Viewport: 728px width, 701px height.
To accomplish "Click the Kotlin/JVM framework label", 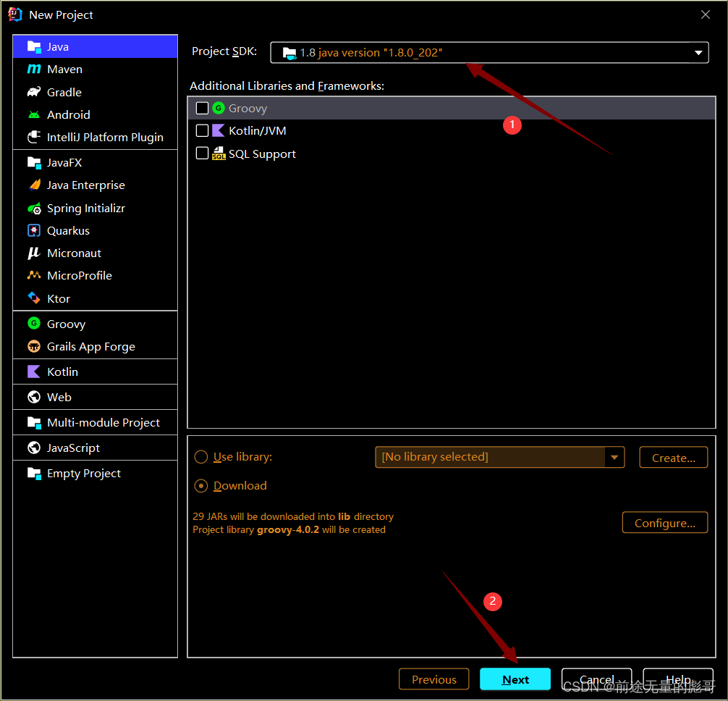I will pyautogui.click(x=257, y=130).
